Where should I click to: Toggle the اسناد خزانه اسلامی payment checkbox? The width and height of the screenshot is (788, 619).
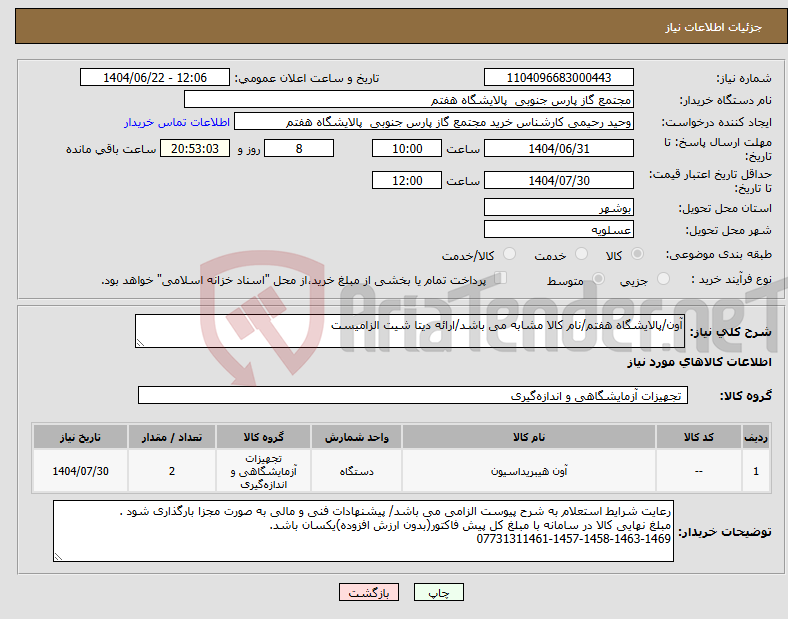[500, 278]
